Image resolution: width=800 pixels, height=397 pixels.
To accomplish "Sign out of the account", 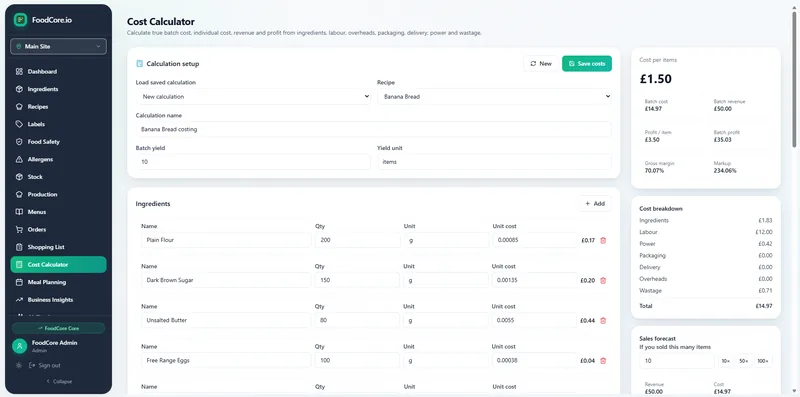I will [44, 365].
